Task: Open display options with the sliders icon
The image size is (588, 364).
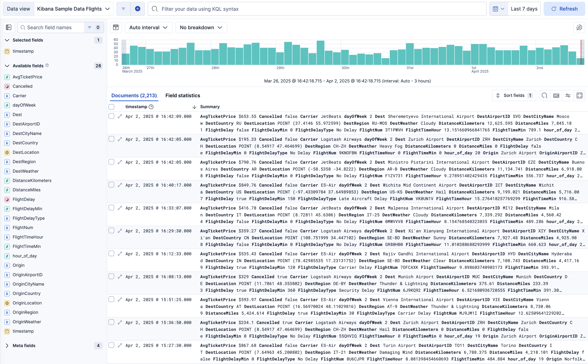Action: pyautogui.click(x=568, y=95)
